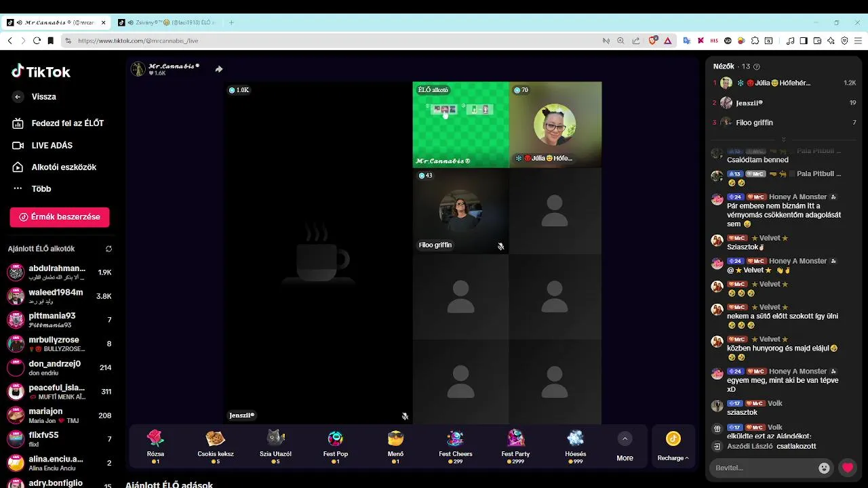Expand the Recharge coins menu
This screenshot has height=488, width=868.
coord(673,446)
